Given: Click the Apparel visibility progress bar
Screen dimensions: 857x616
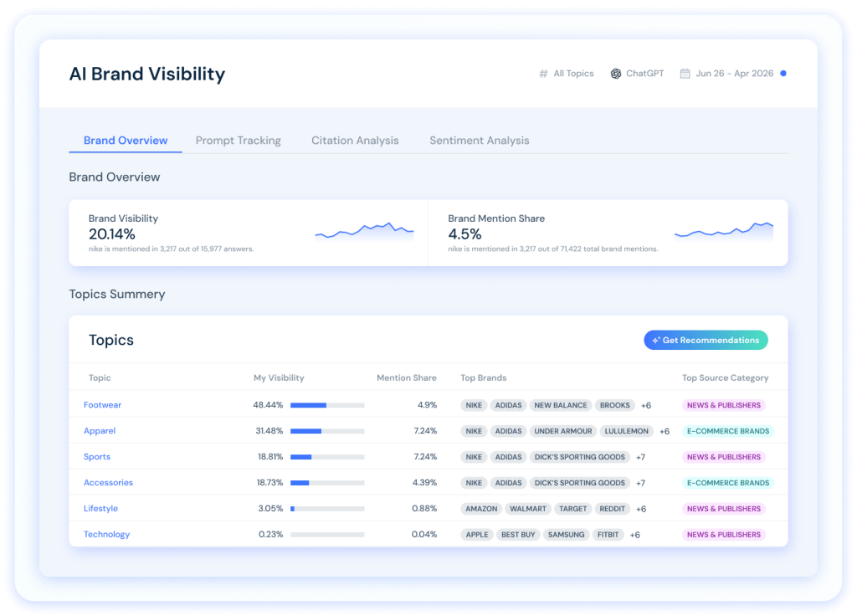Looking at the screenshot, I should [327, 431].
